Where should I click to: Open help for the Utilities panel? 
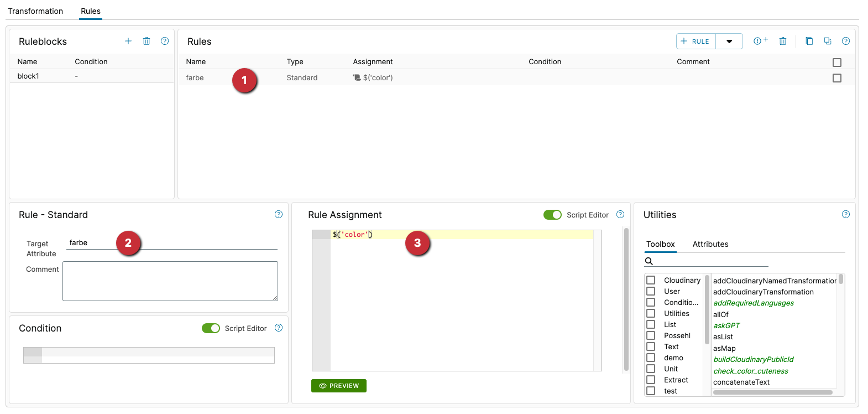tap(846, 214)
